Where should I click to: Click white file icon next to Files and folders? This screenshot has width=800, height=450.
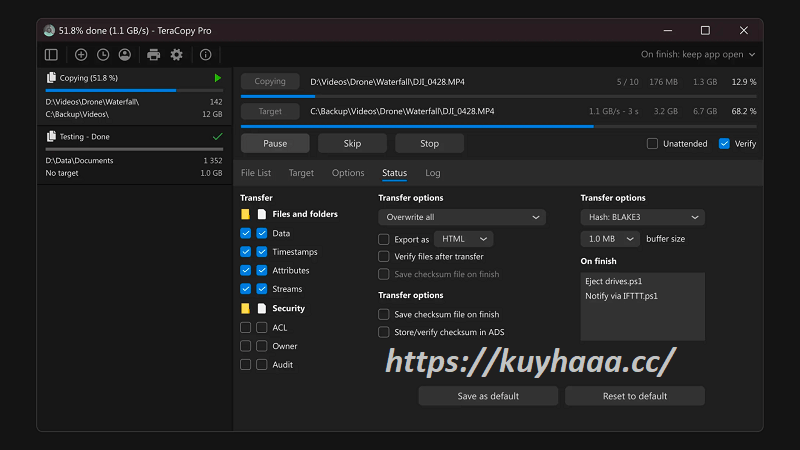(262, 214)
